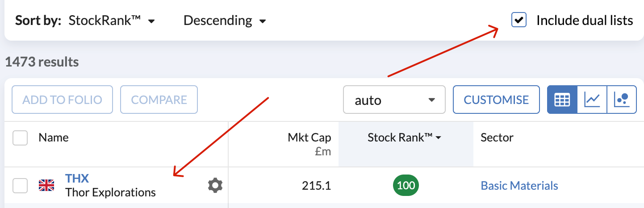Open the Basic Materials sector link
644x208 pixels.
point(519,186)
